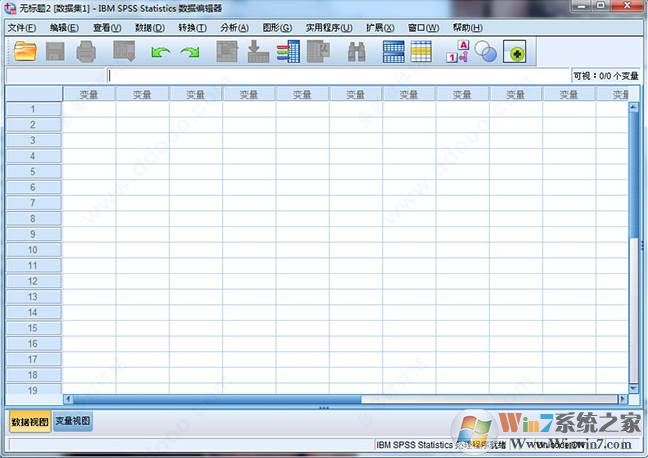Image resolution: width=648 pixels, height=458 pixels.
Task: Click the Print toolbar icon
Action: pos(86,51)
